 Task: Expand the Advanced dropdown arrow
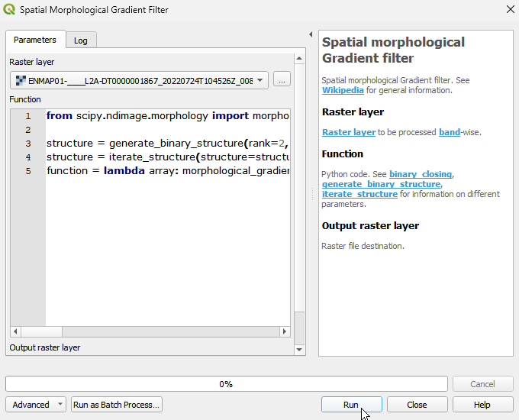click(60, 404)
